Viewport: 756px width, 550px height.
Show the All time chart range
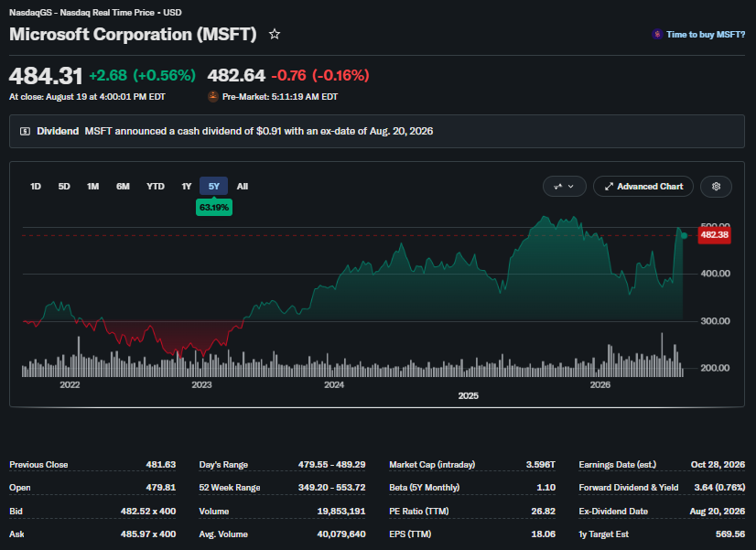coord(242,187)
